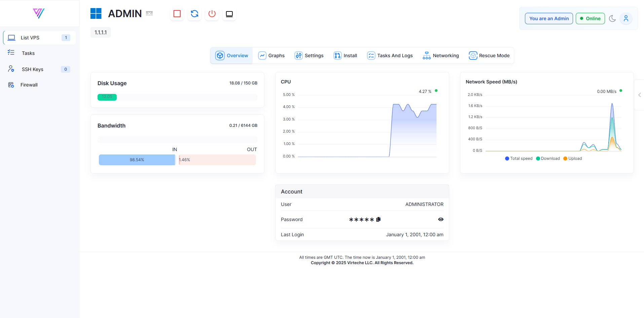Screen dimensions: 644x318
Task: Show password with the eye icon
Action: (441, 219)
